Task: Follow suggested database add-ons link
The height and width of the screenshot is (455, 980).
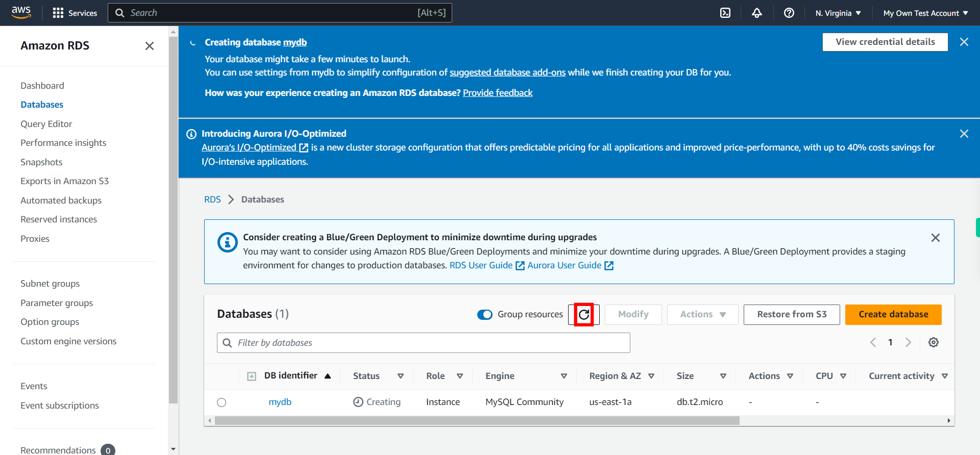Action: pos(507,72)
